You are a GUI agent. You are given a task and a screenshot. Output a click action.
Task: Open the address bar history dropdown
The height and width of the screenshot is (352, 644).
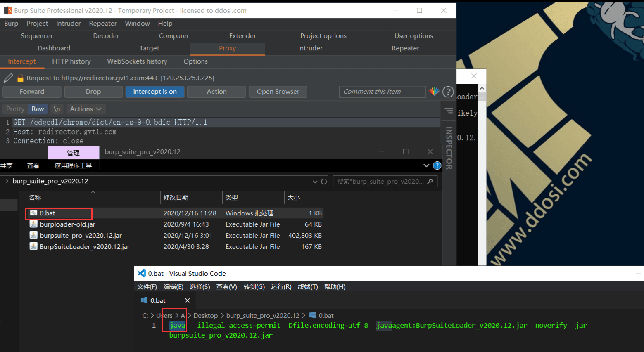[x=315, y=182]
